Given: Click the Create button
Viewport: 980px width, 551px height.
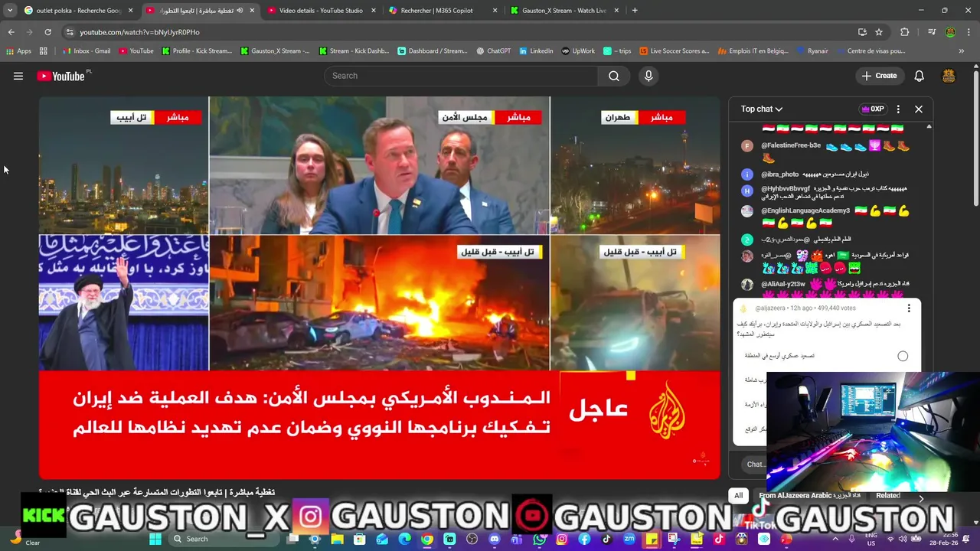Looking at the screenshot, I should pos(879,76).
